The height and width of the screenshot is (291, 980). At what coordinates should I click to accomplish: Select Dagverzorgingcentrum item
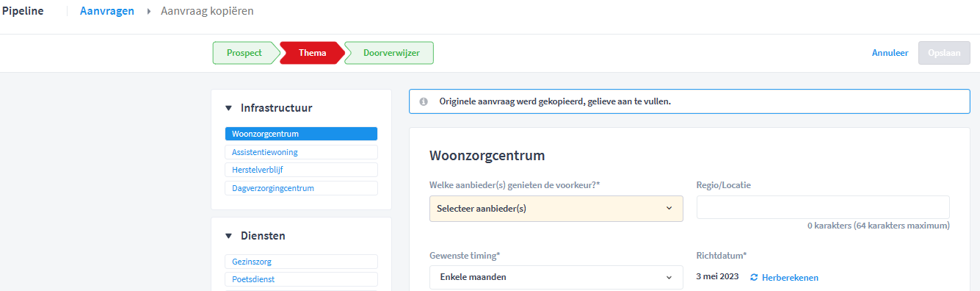(x=301, y=188)
